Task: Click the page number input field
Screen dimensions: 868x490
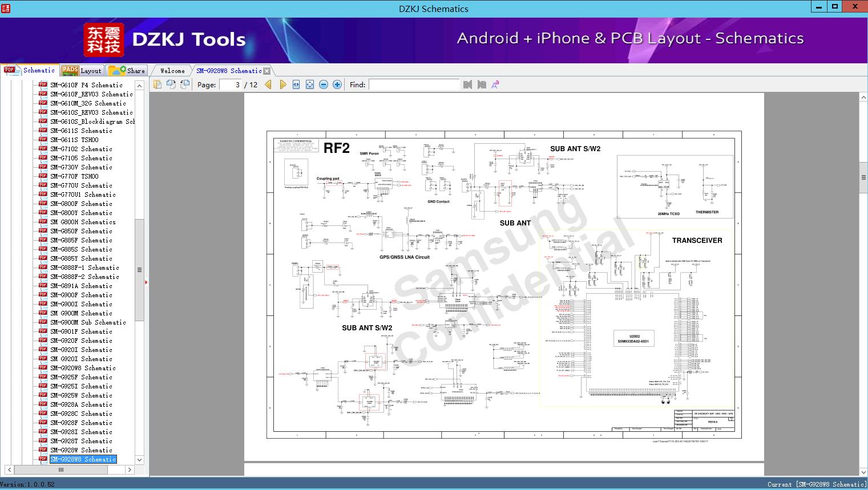Action: pos(230,84)
